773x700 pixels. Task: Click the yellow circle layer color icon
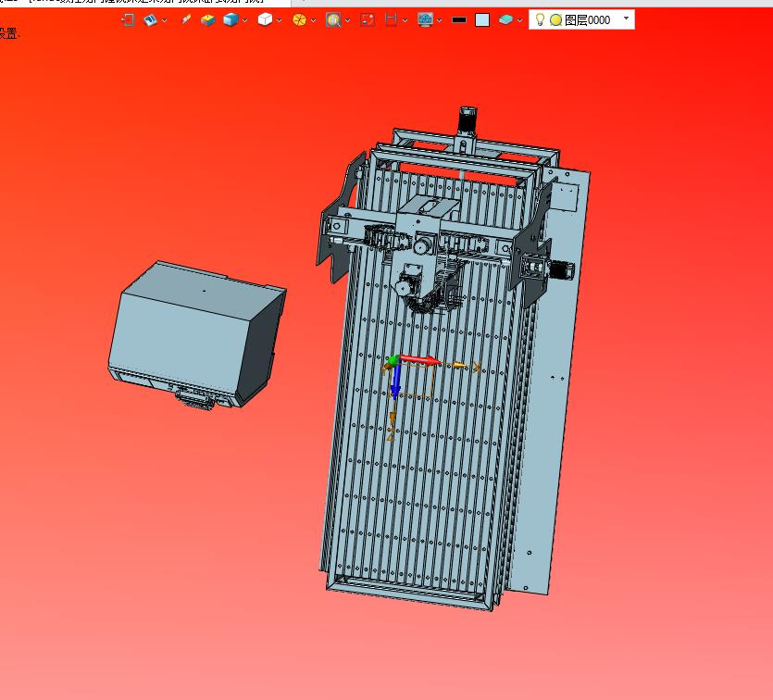(556, 20)
